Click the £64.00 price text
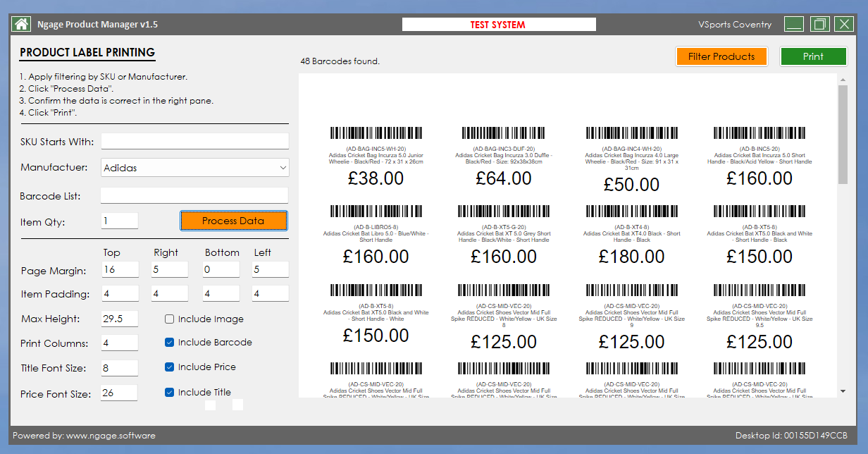Image resolution: width=868 pixels, height=454 pixels. [x=504, y=178]
